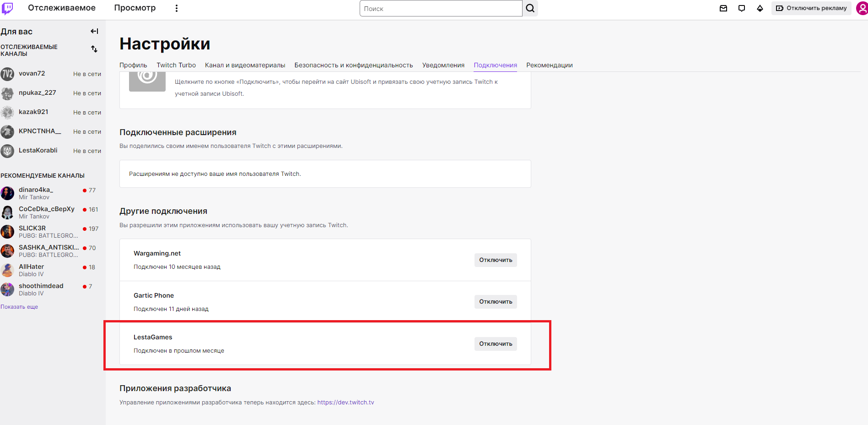Image resolution: width=868 pixels, height=425 pixels.
Task: Open the three-dot more menu
Action: 177,8
